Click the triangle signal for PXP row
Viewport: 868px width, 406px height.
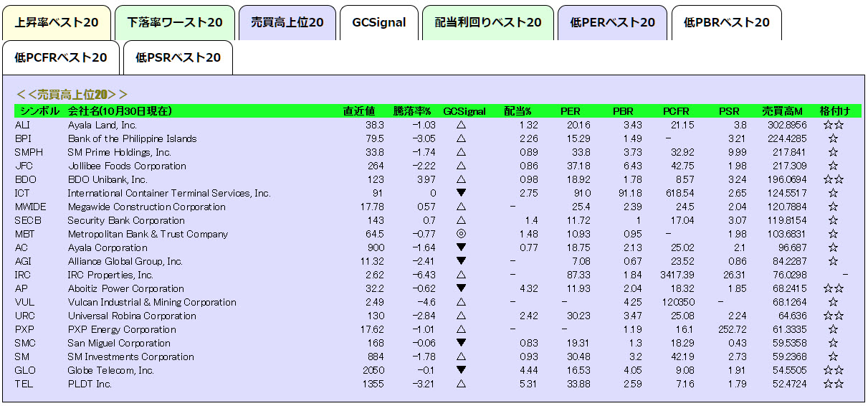point(461,329)
